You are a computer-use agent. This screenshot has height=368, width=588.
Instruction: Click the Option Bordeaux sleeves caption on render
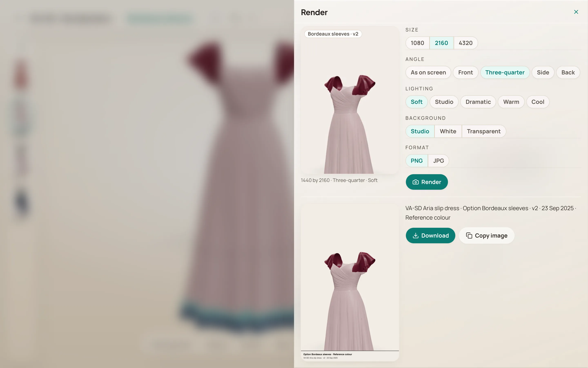pyautogui.click(x=327, y=354)
